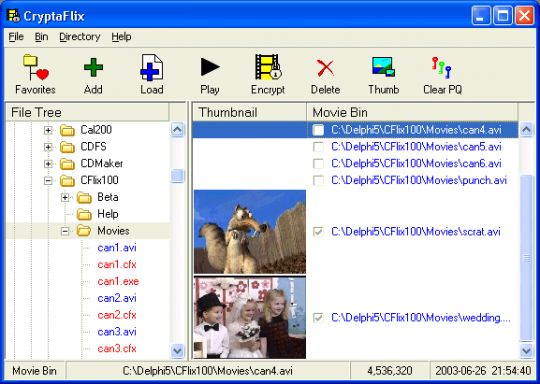Click the wedding kids thumbnail
Screen dimensions: 540x384
(x=250, y=318)
